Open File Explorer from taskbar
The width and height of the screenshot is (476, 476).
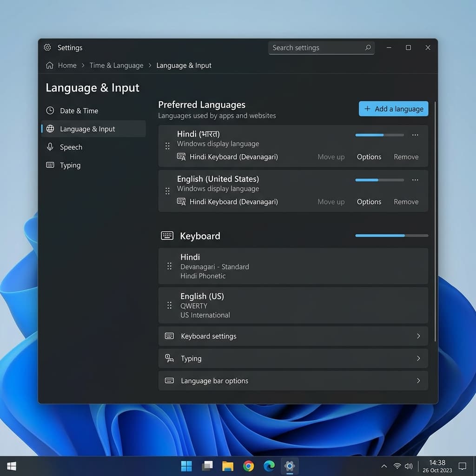coord(228,466)
